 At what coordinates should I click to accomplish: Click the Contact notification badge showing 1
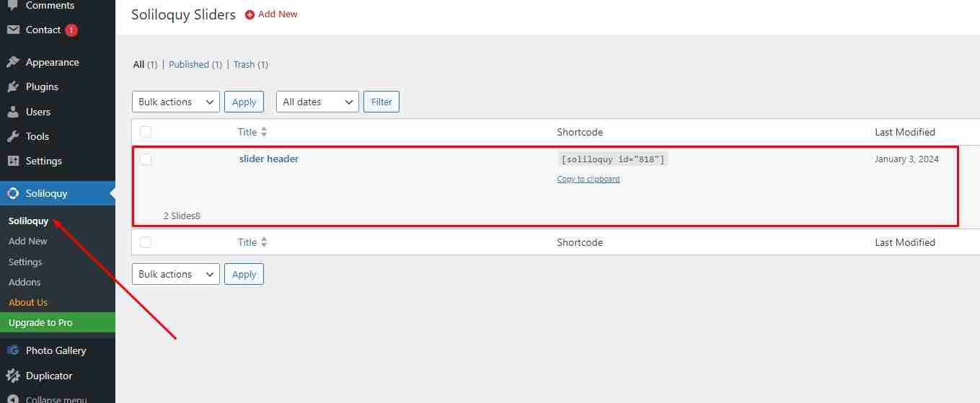pos(71,30)
